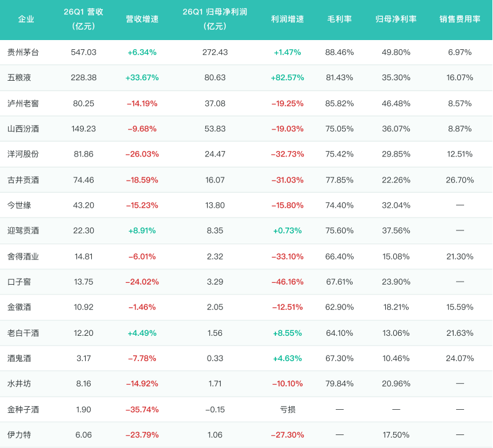
Task: Click the +82.57% profit growth cell
Action: pyautogui.click(x=287, y=78)
